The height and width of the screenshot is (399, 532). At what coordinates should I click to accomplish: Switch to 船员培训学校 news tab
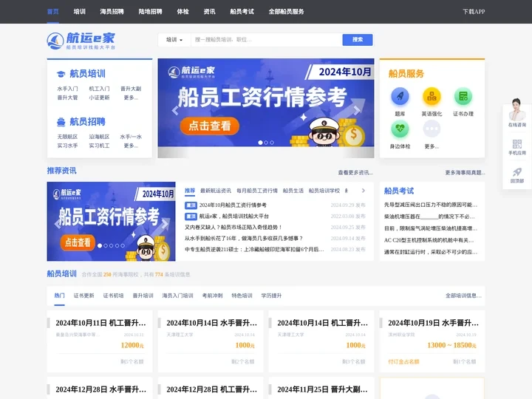(x=324, y=191)
